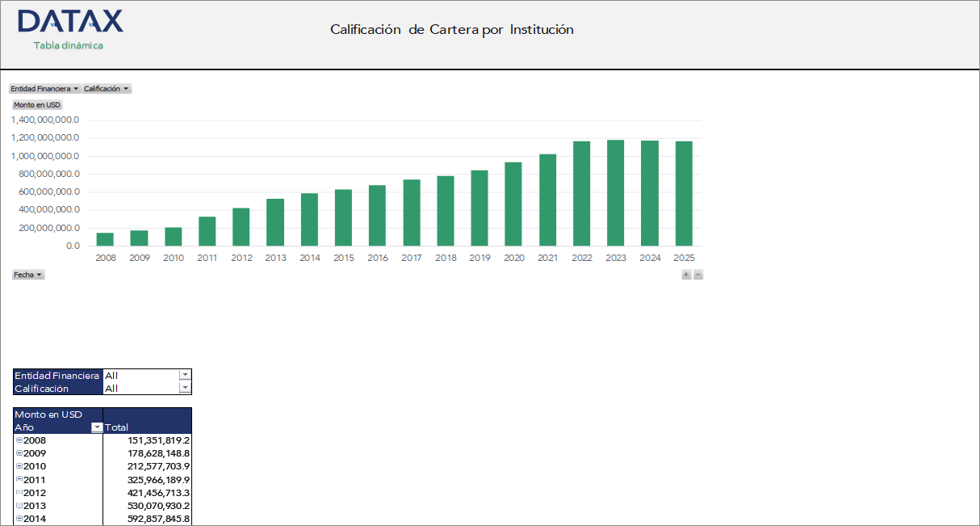980x526 pixels.
Task: Click the plus button below the chart
Action: (685, 274)
